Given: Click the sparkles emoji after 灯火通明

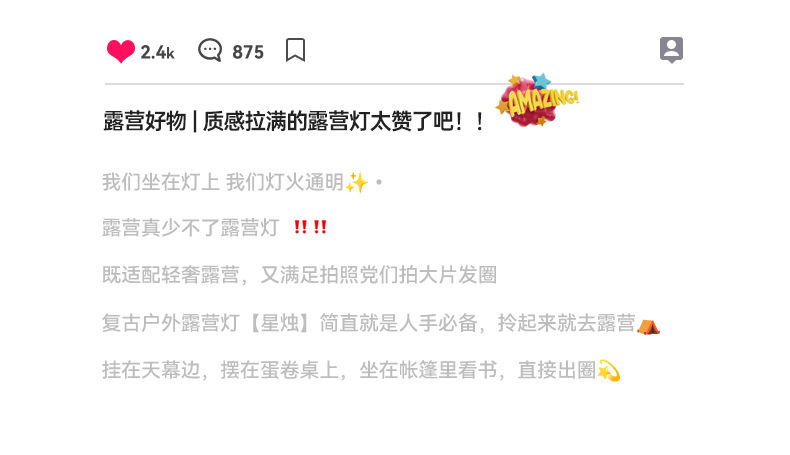Looking at the screenshot, I should click(357, 182).
